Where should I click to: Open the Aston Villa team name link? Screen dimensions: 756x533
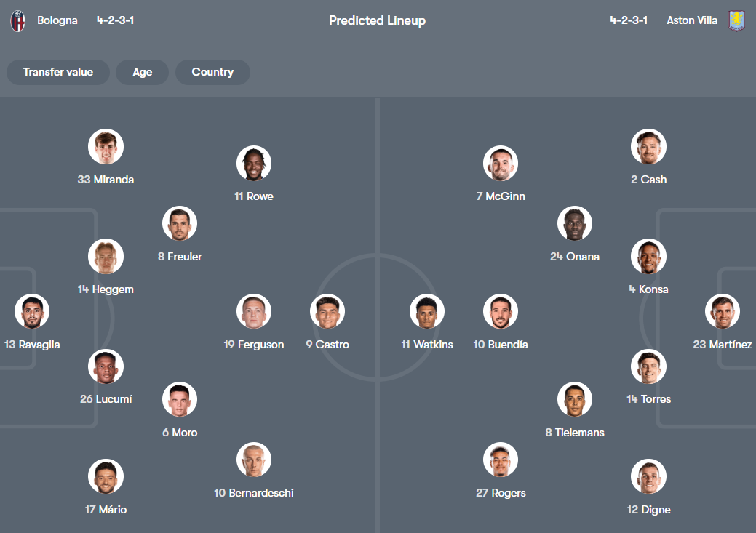pyautogui.click(x=692, y=20)
